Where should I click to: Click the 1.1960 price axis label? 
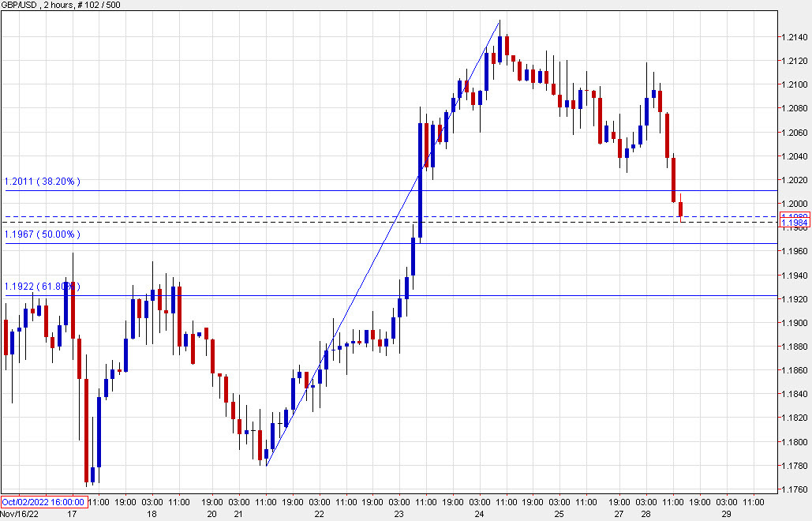[x=795, y=251]
